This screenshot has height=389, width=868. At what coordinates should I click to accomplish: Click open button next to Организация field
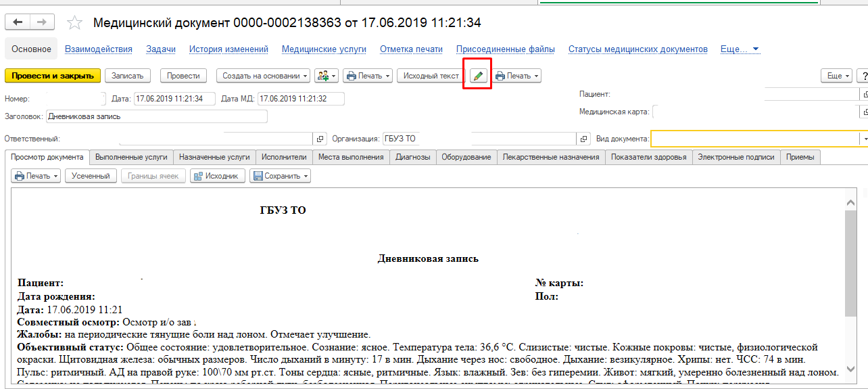tap(584, 139)
